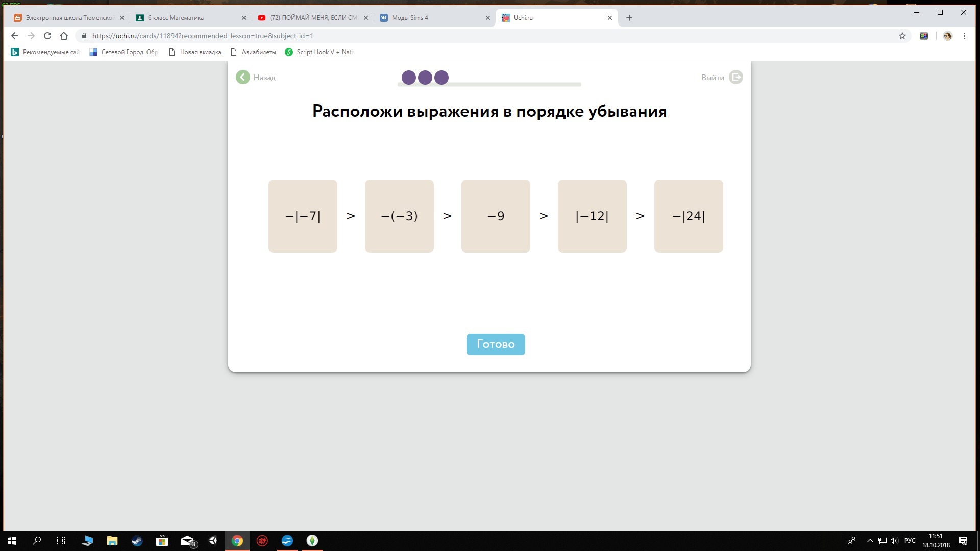The image size is (980, 551).
Task: Click the Выйти exit icon
Action: pos(736,77)
